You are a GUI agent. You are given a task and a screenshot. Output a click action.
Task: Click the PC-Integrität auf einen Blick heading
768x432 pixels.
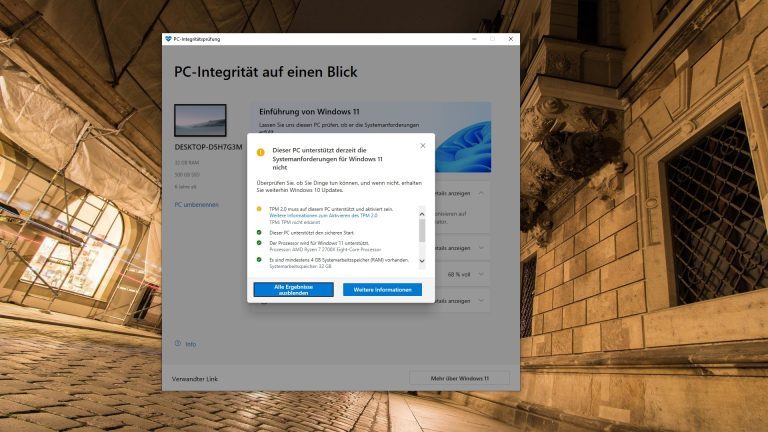pos(266,72)
